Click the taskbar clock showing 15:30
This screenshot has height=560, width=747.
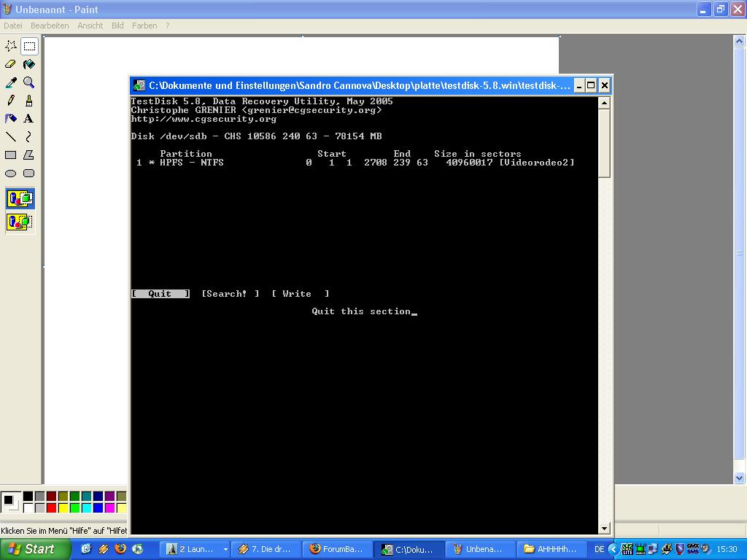click(727, 550)
